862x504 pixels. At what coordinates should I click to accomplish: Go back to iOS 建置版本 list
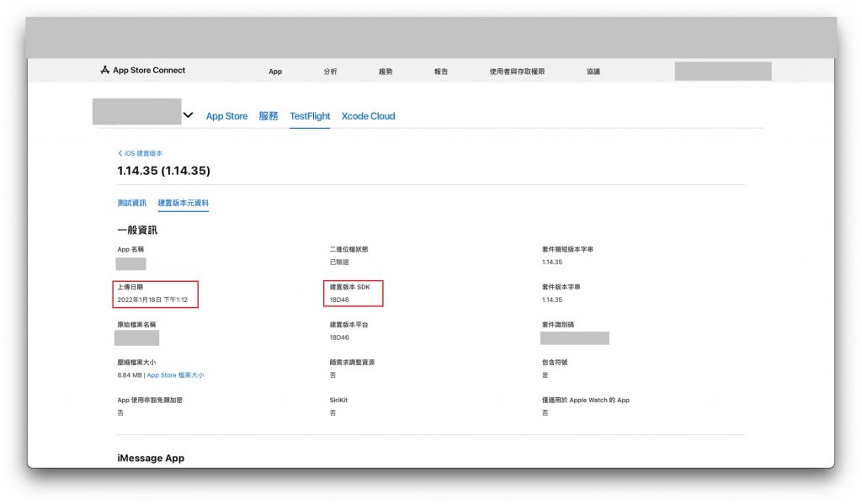point(141,153)
